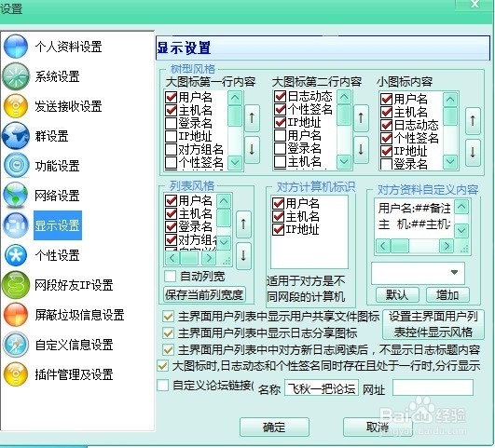Image resolution: width=495 pixels, height=448 pixels.
Task: Move item up in 大图标第一行内容 list
Action: [x=252, y=118]
